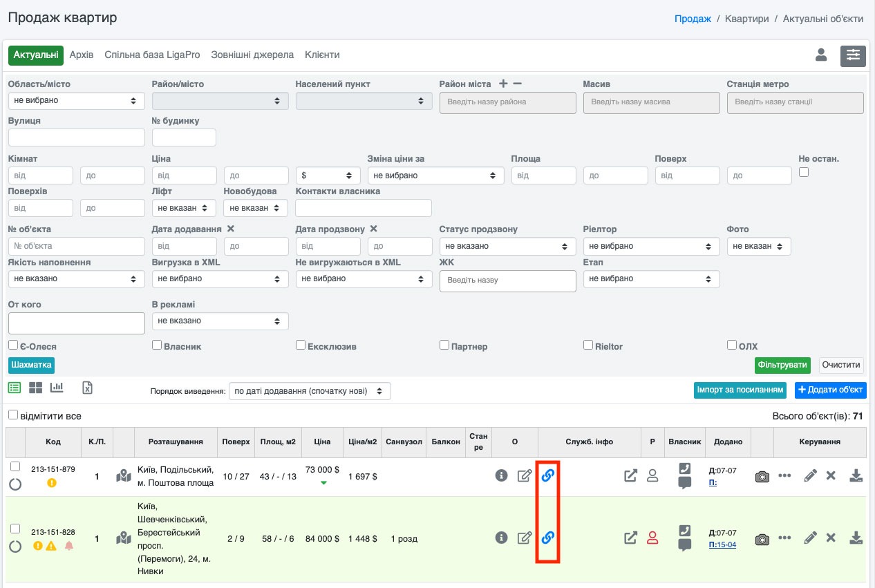Show map location for listing 213-151-828

point(124,538)
